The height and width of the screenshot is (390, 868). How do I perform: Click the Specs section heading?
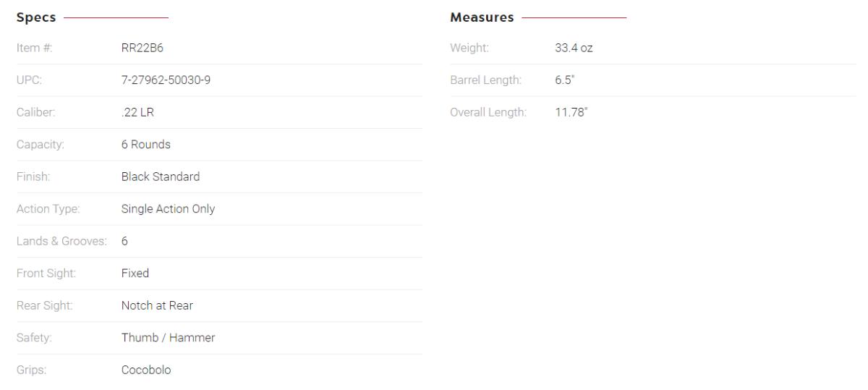[35, 17]
